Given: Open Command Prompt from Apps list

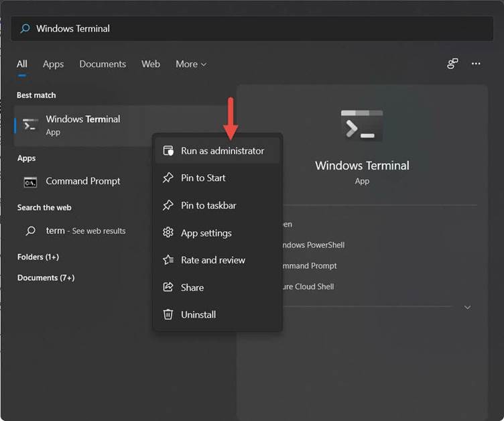Looking at the screenshot, I should 84,182.
